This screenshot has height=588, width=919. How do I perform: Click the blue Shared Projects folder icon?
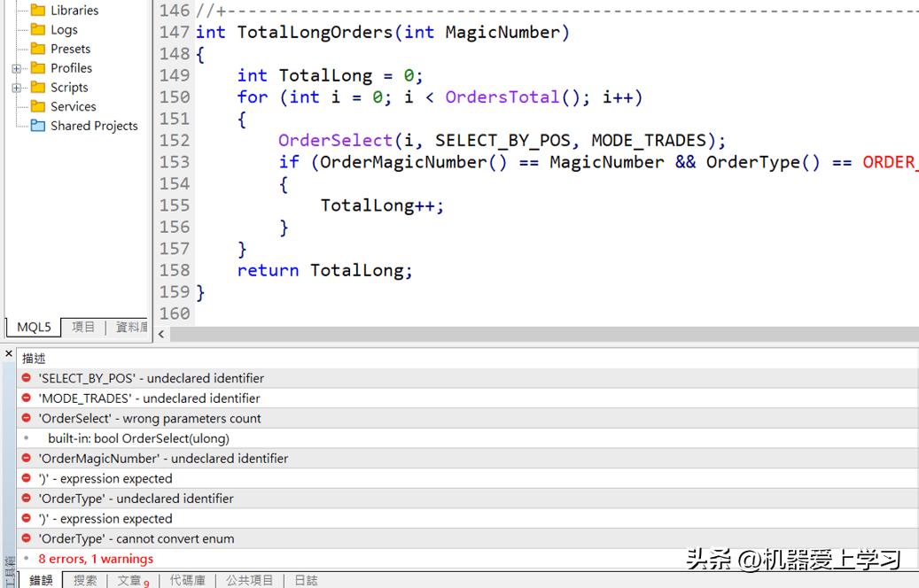point(38,126)
